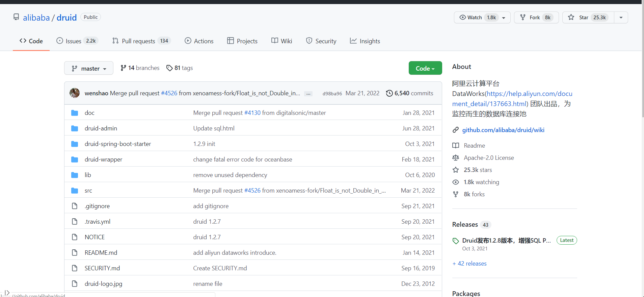Image resolution: width=644 pixels, height=297 pixels.
Task: Click the branch icon next to 14 branches
Action: [x=123, y=68]
